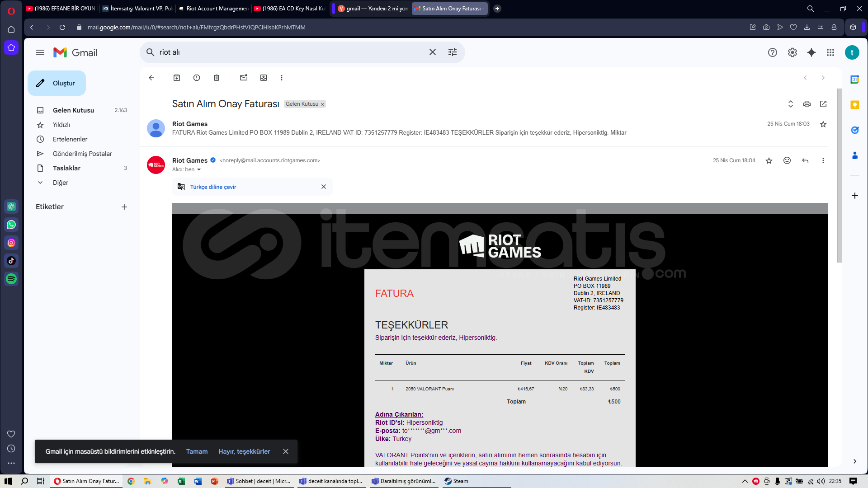This screenshot has width=868, height=488.
Task: Open Spotify in Opera sidebar
Action: tap(11, 279)
